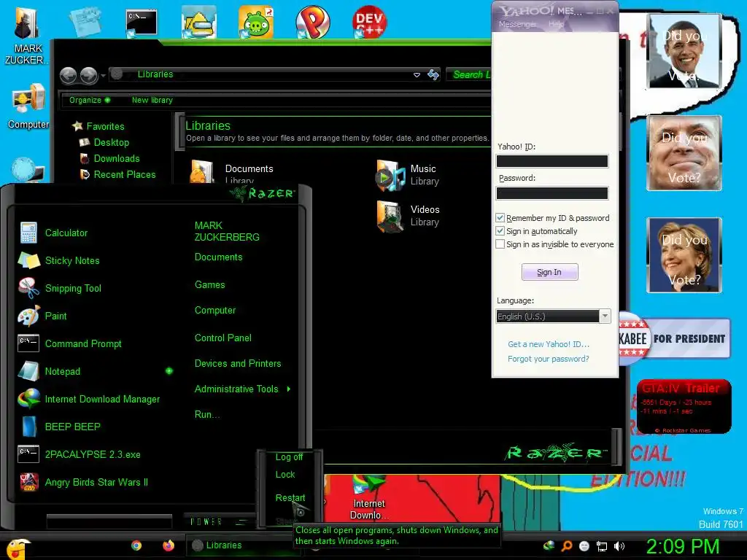Open Devices and Printers from Start menu
This screenshot has height=560, width=747.
point(238,363)
